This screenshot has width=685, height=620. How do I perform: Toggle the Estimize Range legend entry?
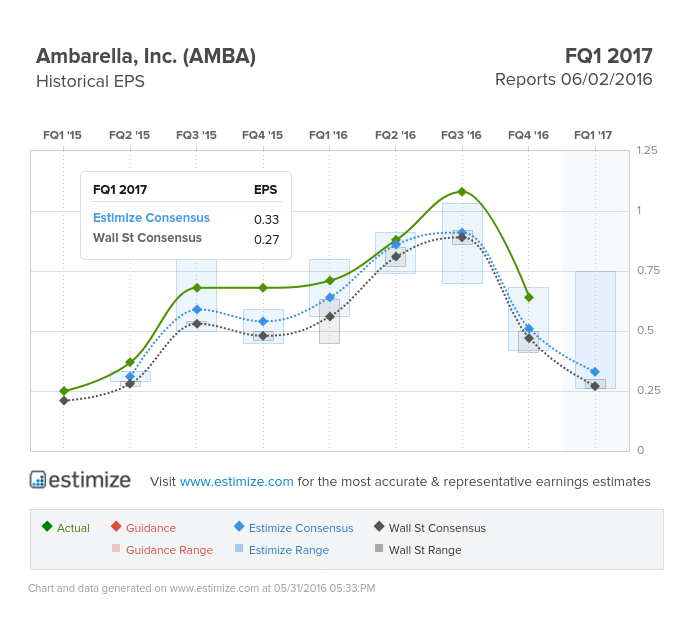tap(282, 550)
